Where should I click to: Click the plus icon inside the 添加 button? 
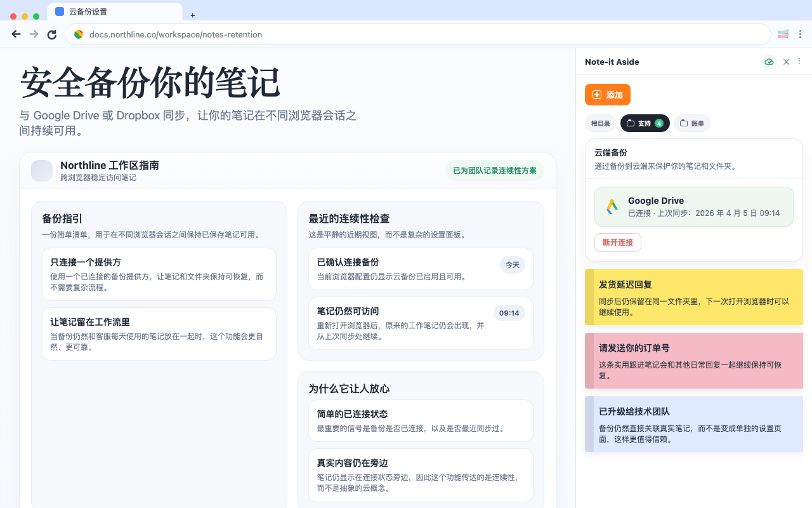click(x=596, y=94)
